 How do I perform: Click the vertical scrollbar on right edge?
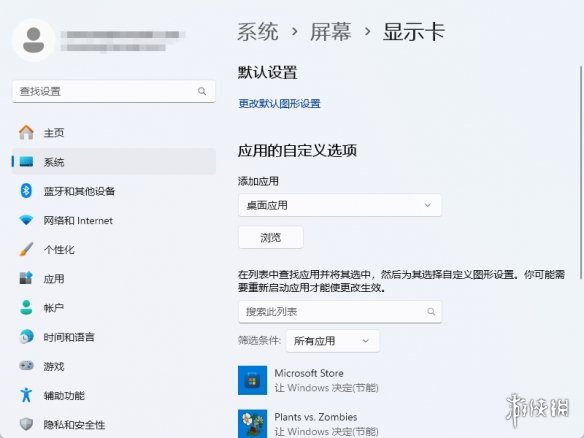[x=581, y=172]
